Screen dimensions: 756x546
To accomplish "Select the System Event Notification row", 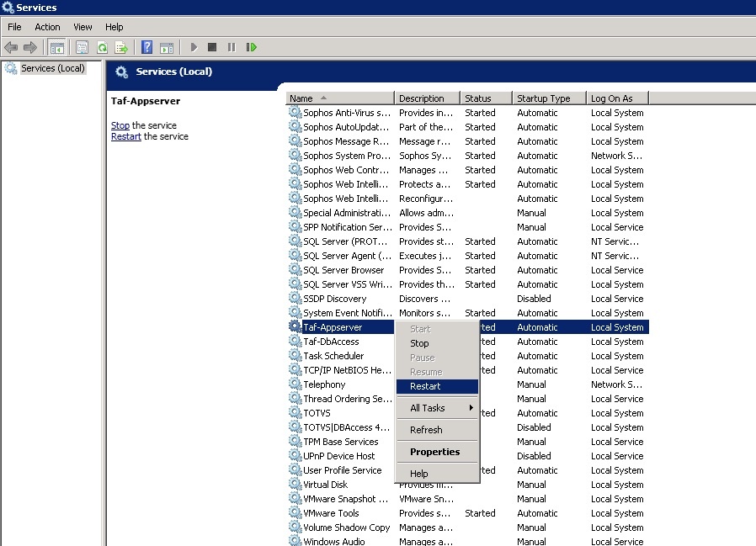I will click(468, 313).
